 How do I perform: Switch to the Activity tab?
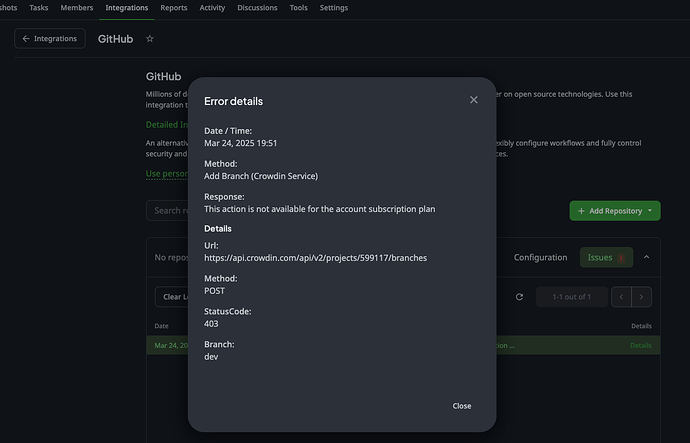tap(212, 8)
